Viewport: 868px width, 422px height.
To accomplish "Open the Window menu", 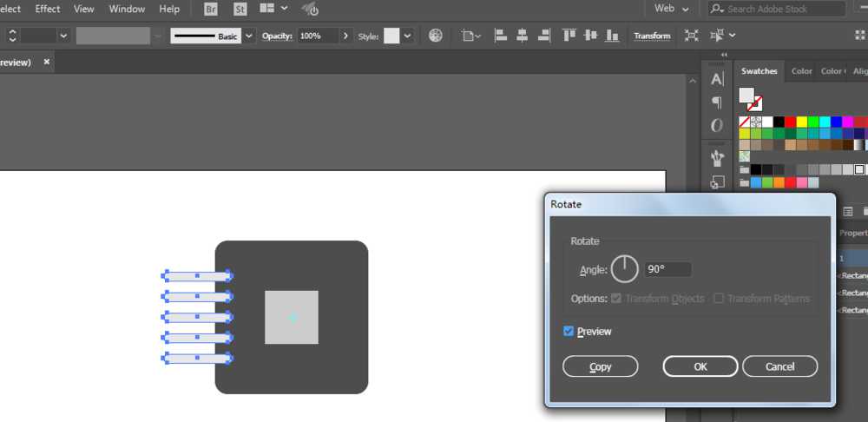I will [x=127, y=9].
